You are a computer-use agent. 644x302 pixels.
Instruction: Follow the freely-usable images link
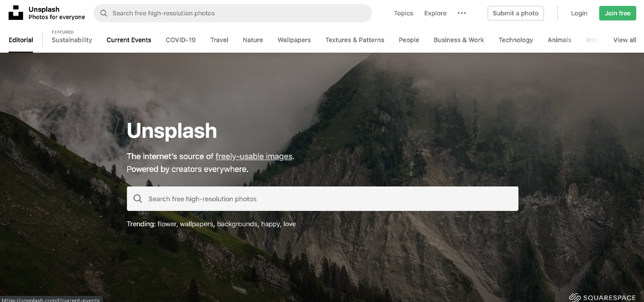tap(254, 156)
